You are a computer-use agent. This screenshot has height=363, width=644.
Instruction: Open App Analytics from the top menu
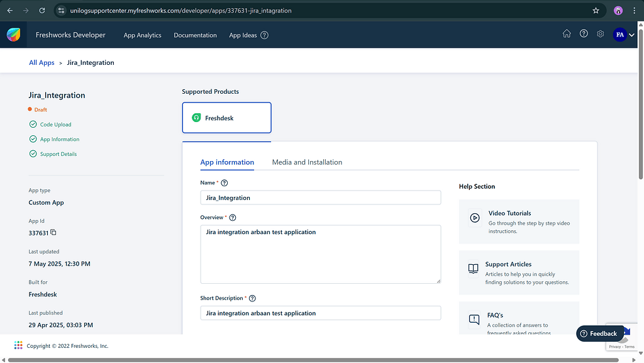[x=142, y=35]
